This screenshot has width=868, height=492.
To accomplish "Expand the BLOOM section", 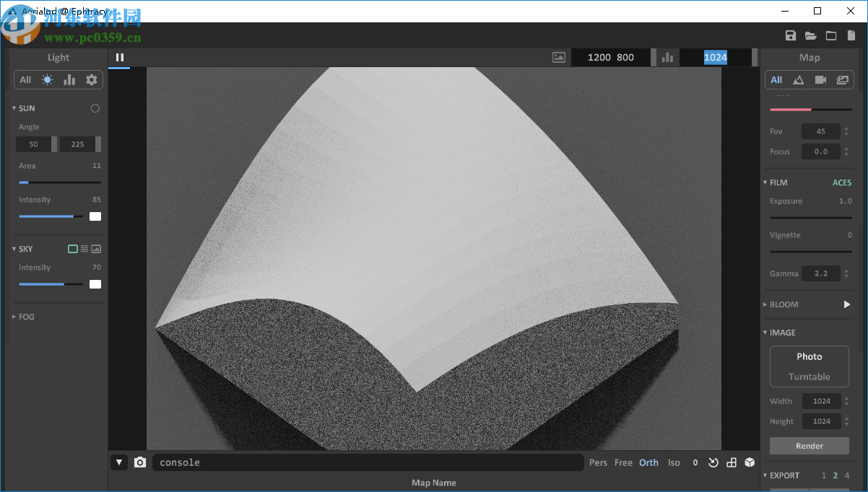I will point(781,304).
